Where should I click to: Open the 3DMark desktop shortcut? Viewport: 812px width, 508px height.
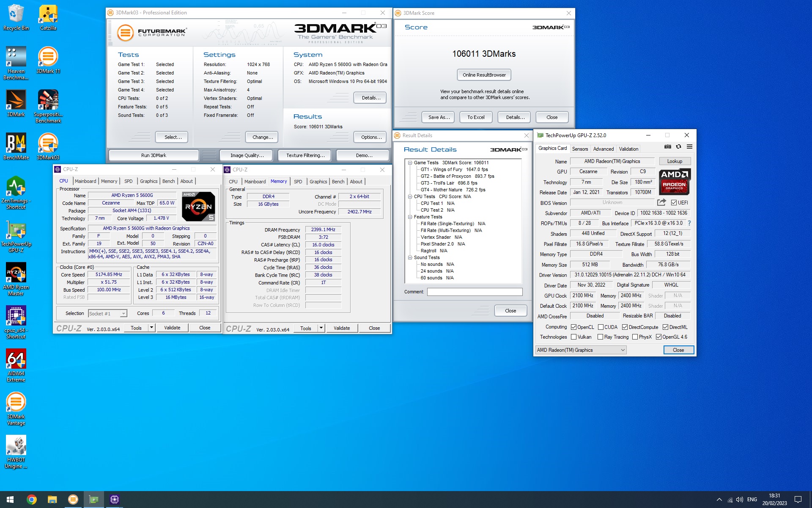(x=16, y=103)
